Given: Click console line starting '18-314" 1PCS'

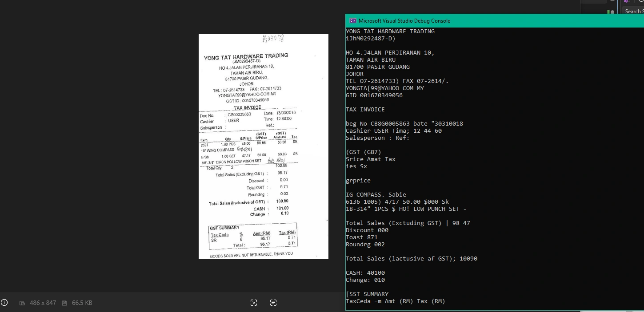Looking at the screenshot, I should pyautogui.click(x=406, y=209).
